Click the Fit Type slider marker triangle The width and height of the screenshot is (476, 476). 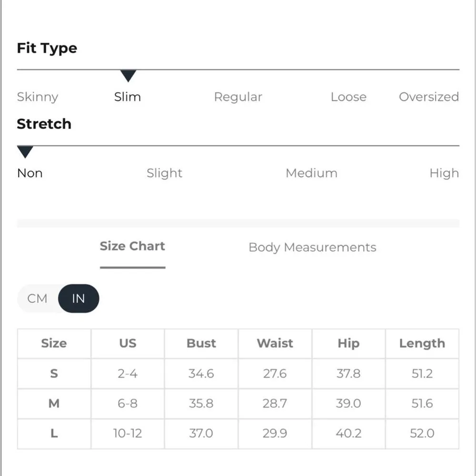point(128,76)
